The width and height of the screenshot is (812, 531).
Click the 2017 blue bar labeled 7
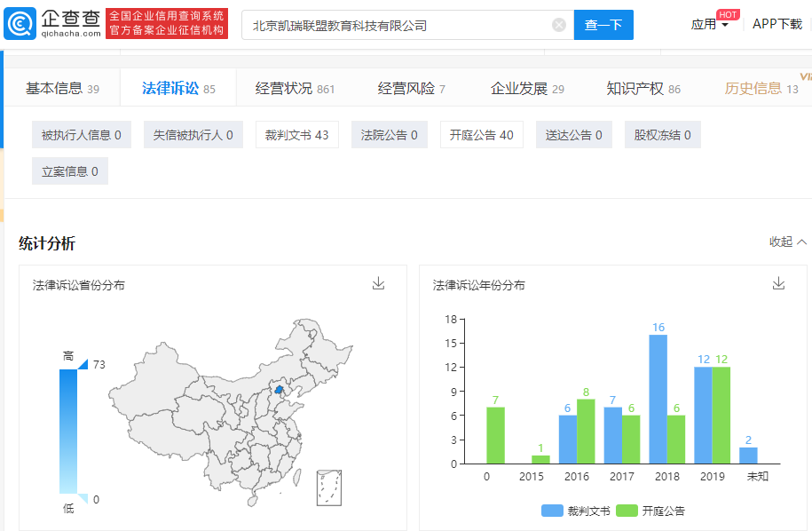tap(612, 435)
